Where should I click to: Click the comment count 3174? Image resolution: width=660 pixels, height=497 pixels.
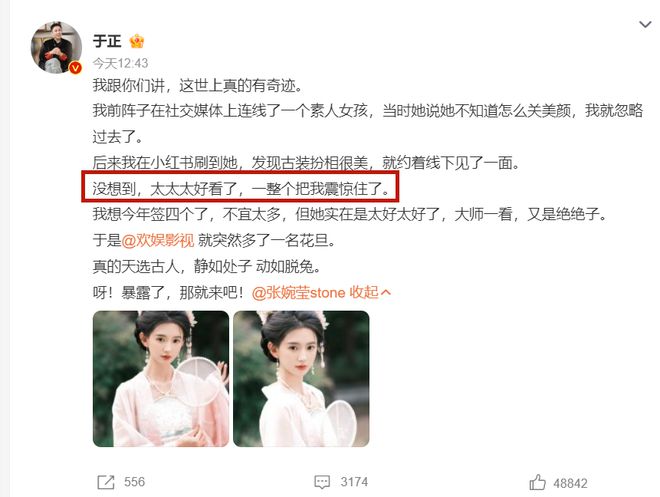(x=354, y=482)
